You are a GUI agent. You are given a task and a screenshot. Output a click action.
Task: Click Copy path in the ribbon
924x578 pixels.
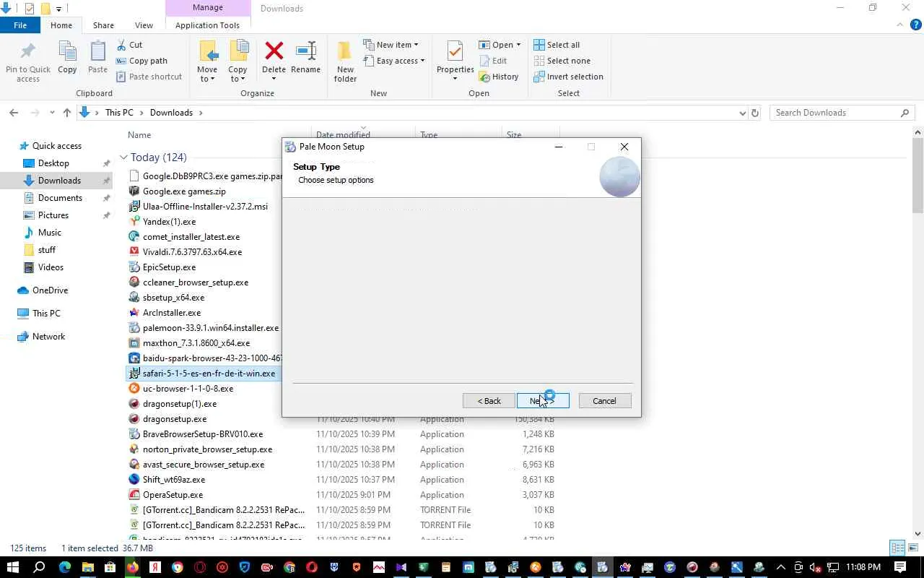141,61
